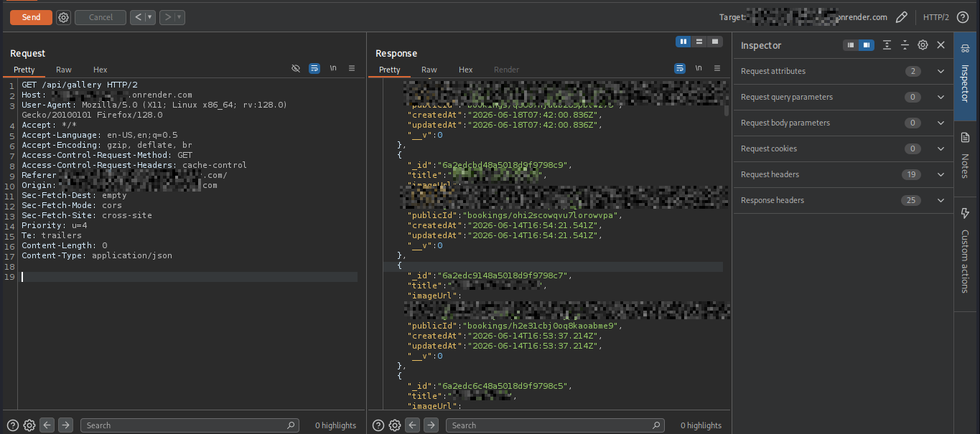Click the HTTP/2 protocol label

[936, 17]
